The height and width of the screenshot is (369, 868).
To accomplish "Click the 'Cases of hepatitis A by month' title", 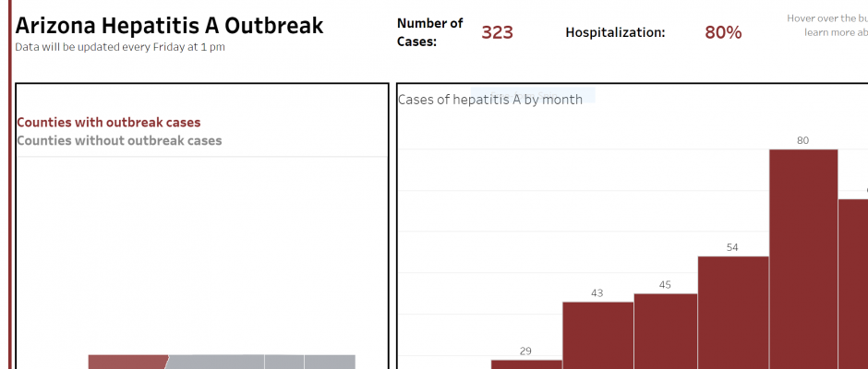I will coord(490,100).
